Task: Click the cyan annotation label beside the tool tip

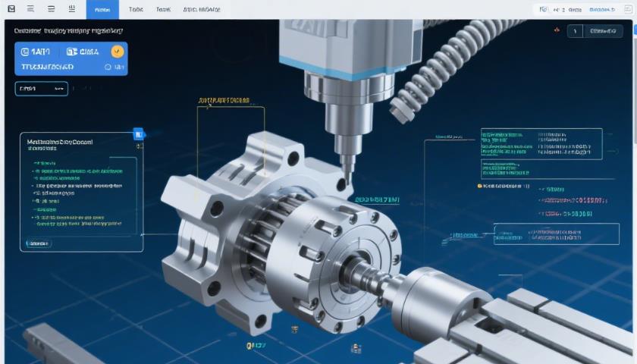Action: [377, 199]
